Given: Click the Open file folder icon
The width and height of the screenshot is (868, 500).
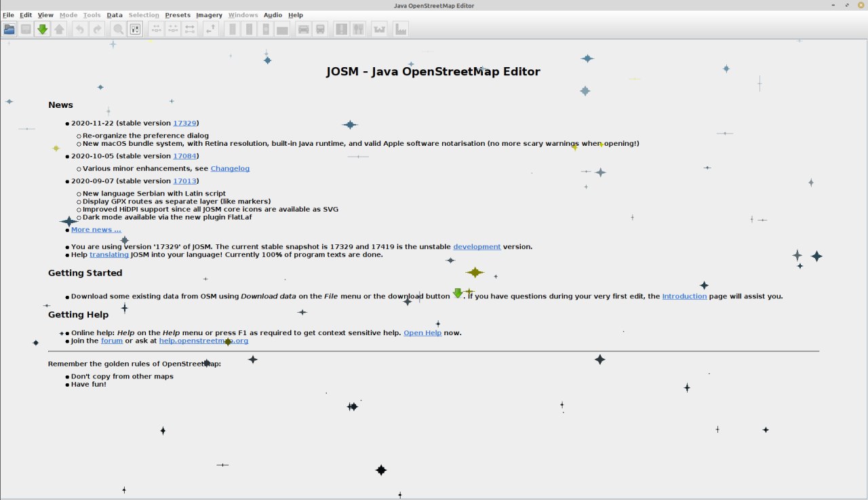Looking at the screenshot, I should (9, 29).
